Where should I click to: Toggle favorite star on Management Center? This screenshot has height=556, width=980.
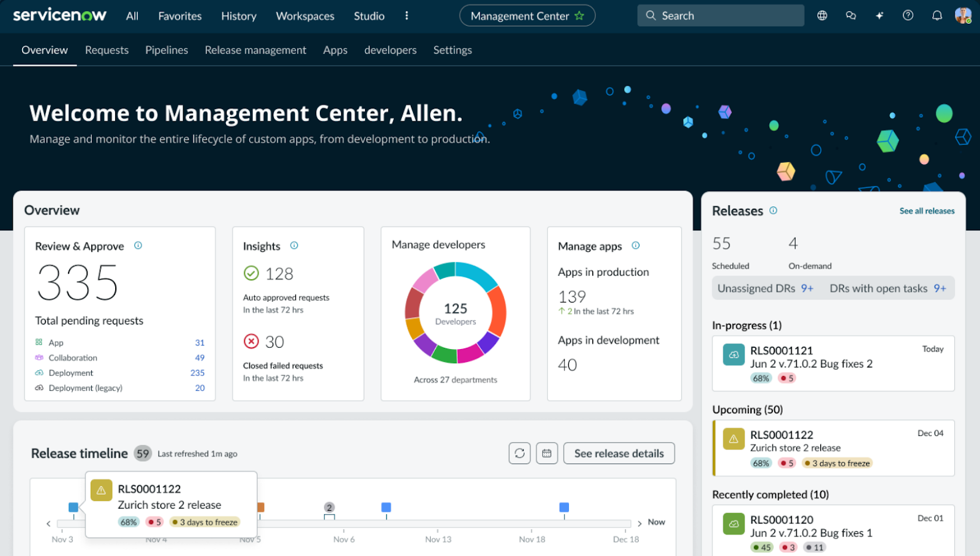pos(579,16)
